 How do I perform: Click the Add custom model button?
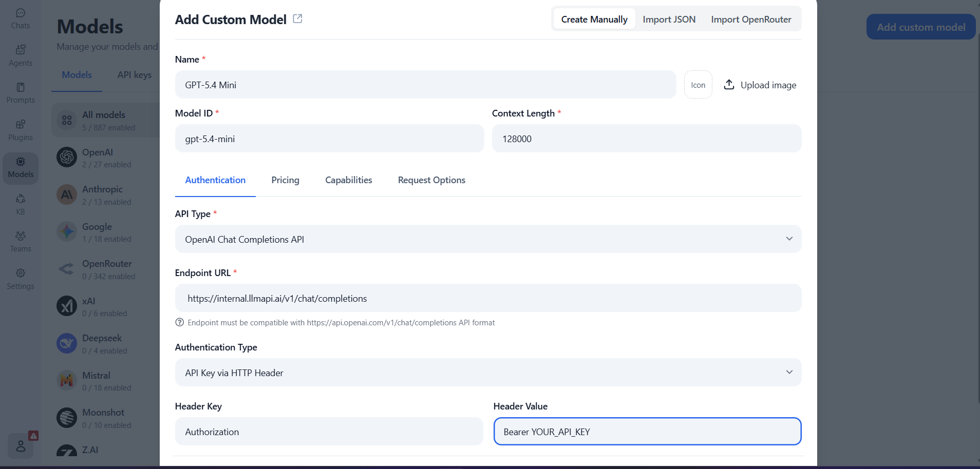coord(921,27)
